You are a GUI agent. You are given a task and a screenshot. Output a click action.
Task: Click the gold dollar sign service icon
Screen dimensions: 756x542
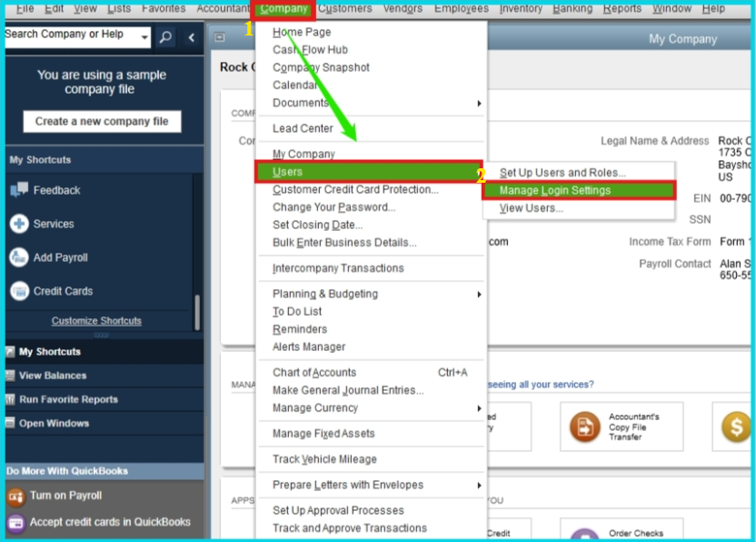[736, 427]
